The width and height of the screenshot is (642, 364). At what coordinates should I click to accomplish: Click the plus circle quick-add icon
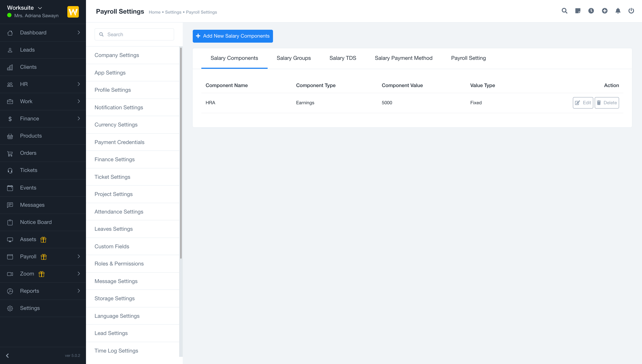click(x=605, y=11)
